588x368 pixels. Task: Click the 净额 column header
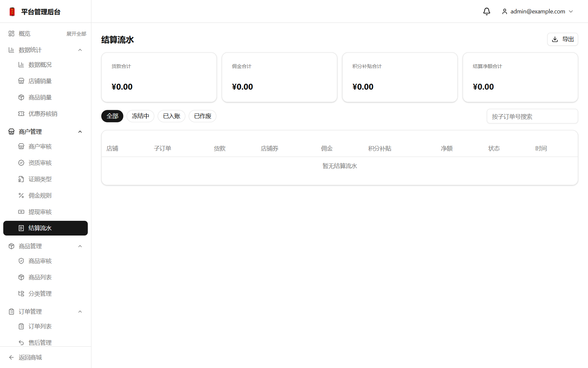(447, 149)
